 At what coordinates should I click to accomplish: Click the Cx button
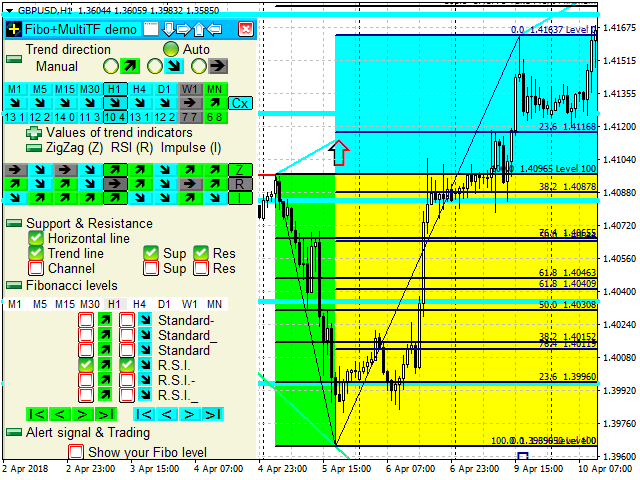[240, 103]
